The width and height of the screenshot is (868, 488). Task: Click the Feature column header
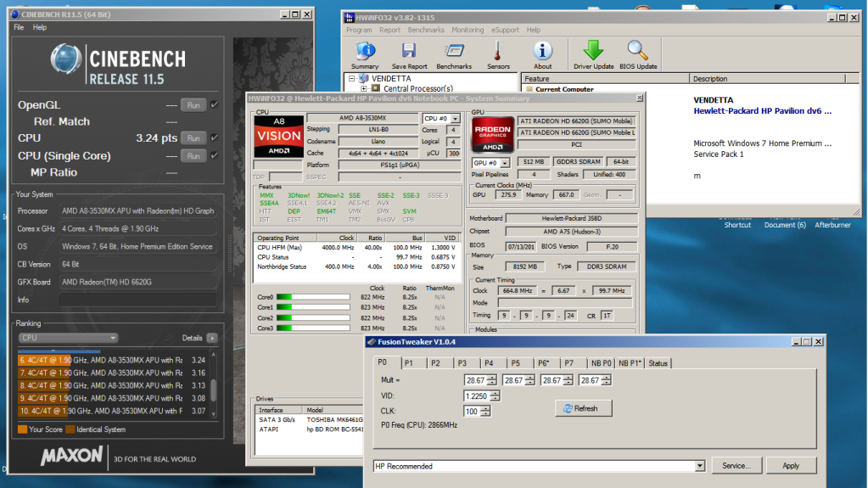click(606, 79)
